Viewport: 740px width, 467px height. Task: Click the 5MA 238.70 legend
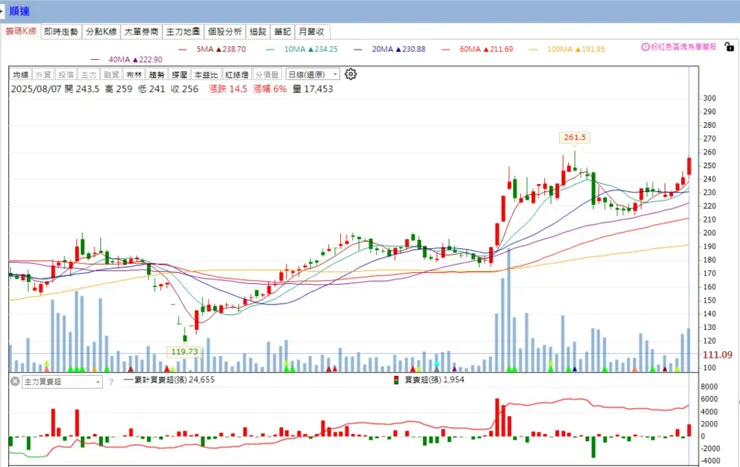click(x=212, y=49)
